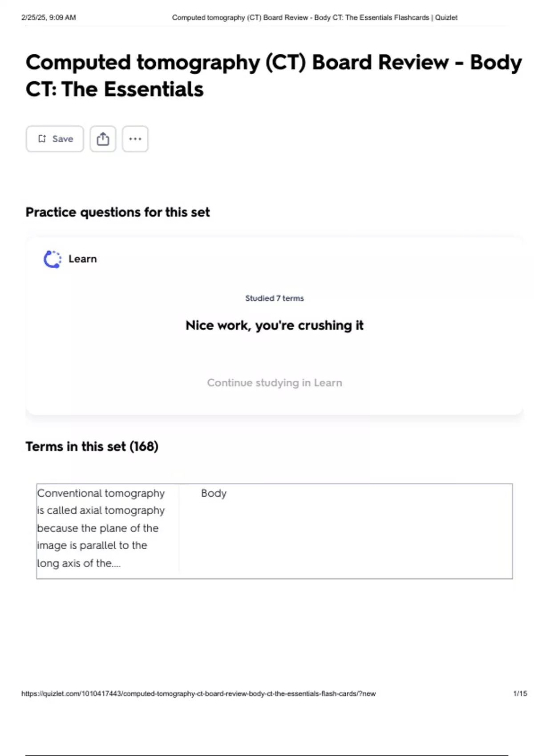534x756 pixels.
Task: Click Continue studying in Learn
Action: (x=275, y=383)
